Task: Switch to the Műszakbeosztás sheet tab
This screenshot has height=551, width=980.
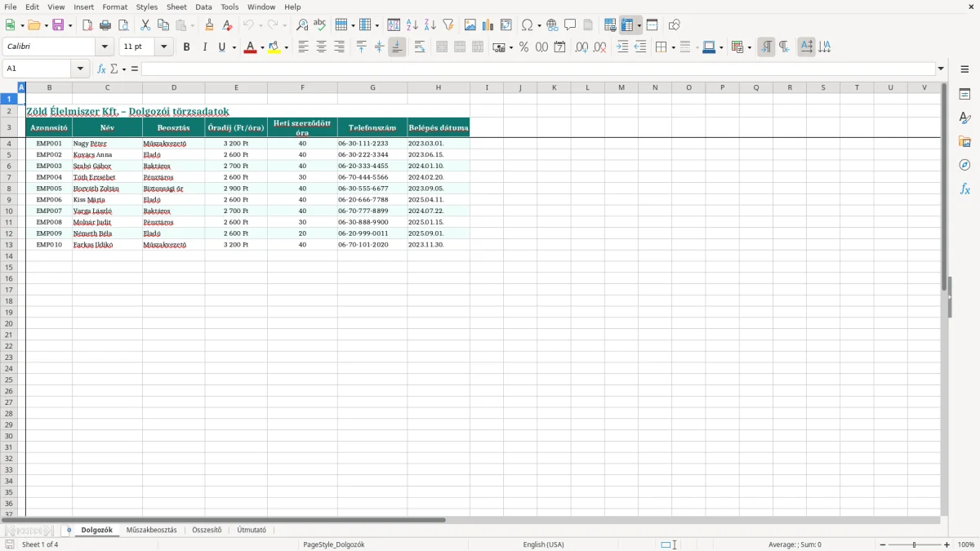Action: pos(151,530)
